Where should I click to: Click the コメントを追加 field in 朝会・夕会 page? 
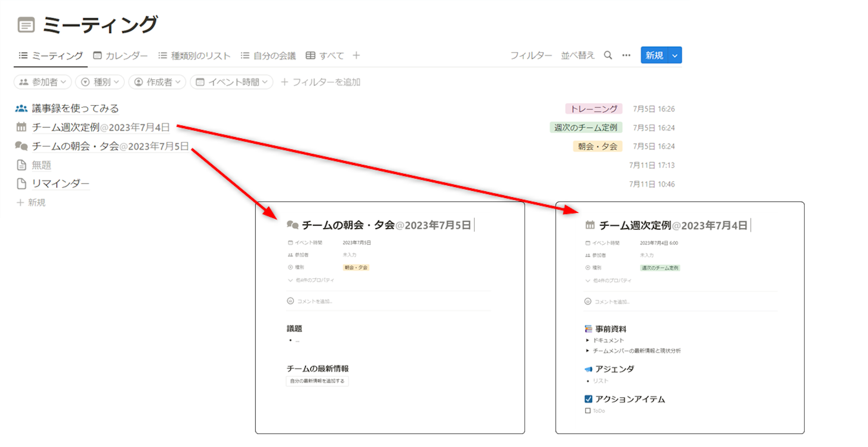tap(314, 301)
